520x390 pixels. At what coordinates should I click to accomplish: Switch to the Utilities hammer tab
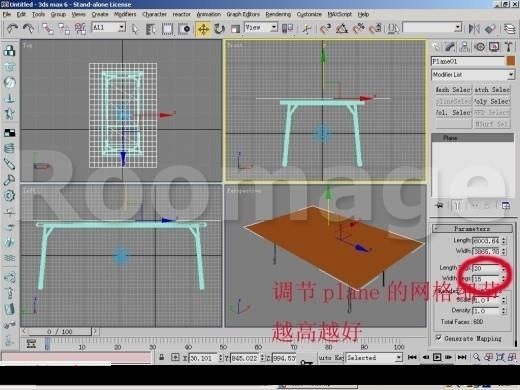[x=509, y=47]
